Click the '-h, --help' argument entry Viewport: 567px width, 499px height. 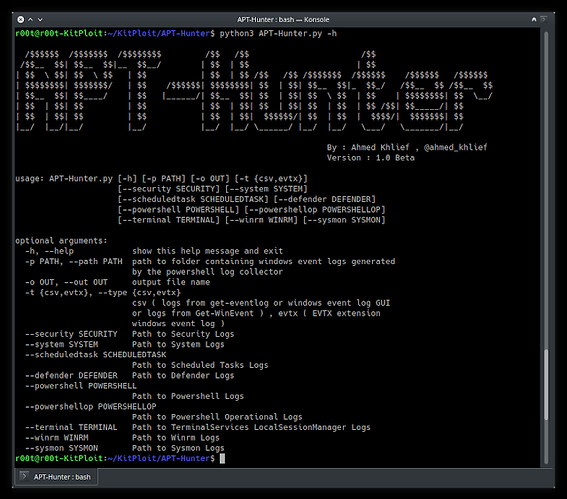(x=49, y=251)
